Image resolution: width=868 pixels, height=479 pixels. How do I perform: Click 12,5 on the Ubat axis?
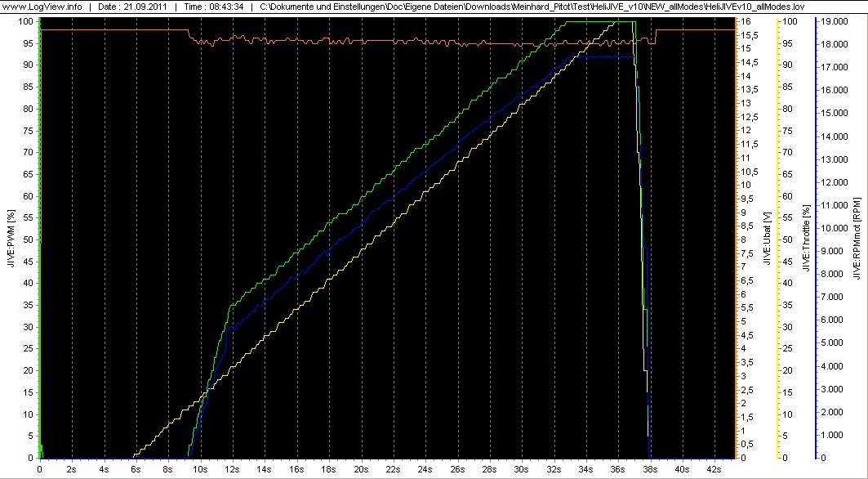(x=749, y=116)
